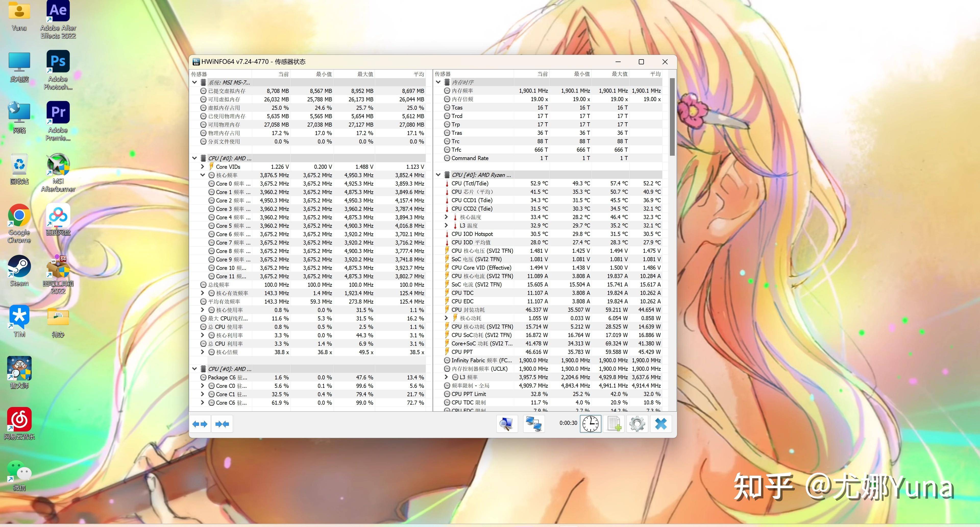Image resolution: width=980 pixels, height=527 pixels.
Task: Launch Adobe Photoshop desktop shortcut
Action: tap(58, 70)
